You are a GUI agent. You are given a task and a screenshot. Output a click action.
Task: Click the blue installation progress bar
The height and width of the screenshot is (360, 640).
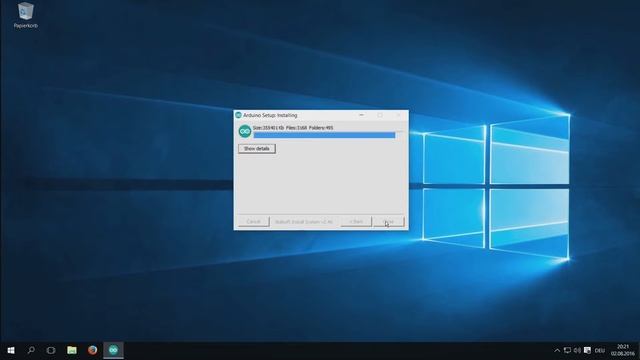[x=324, y=135]
